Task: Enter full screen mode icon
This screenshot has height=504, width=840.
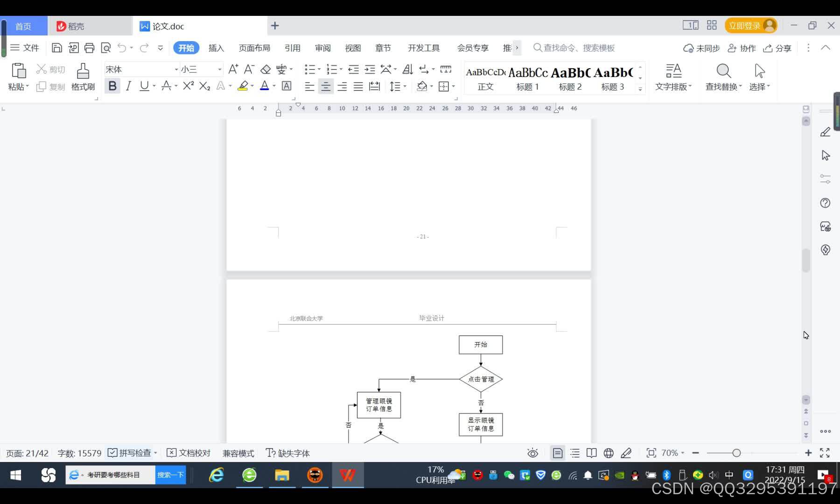Action: click(825, 453)
